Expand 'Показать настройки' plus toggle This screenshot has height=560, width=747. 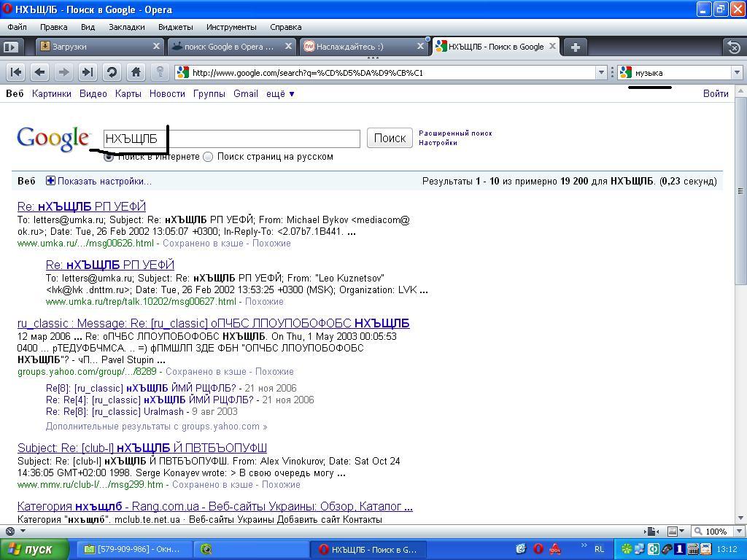tap(50, 181)
